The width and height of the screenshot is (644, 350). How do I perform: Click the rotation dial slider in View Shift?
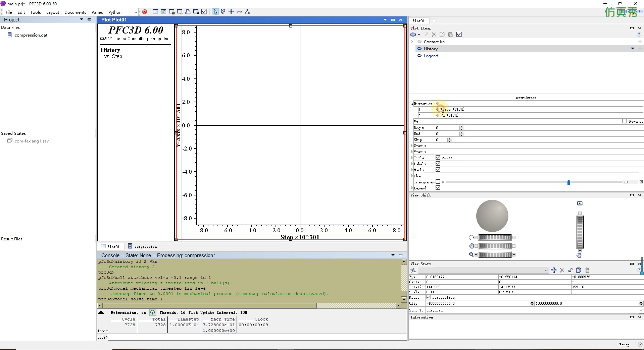[x=495, y=237]
